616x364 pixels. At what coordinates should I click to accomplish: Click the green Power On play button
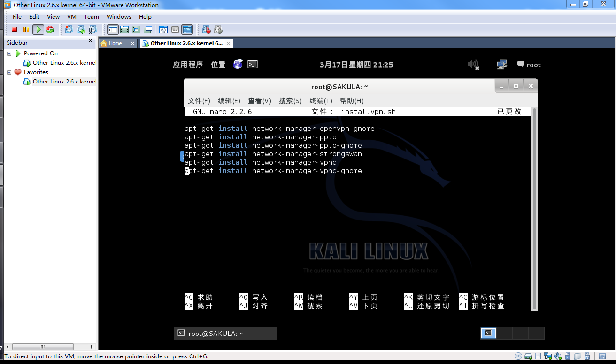(38, 30)
